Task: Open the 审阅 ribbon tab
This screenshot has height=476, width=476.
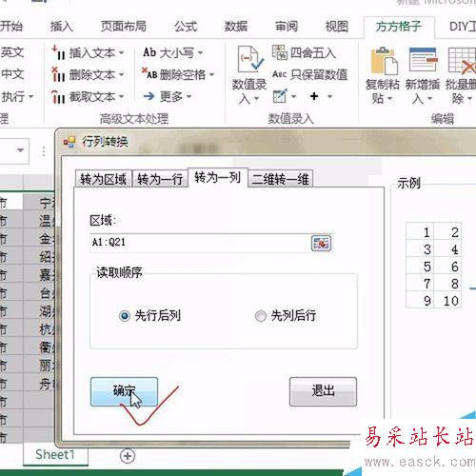Action: (287, 27)
